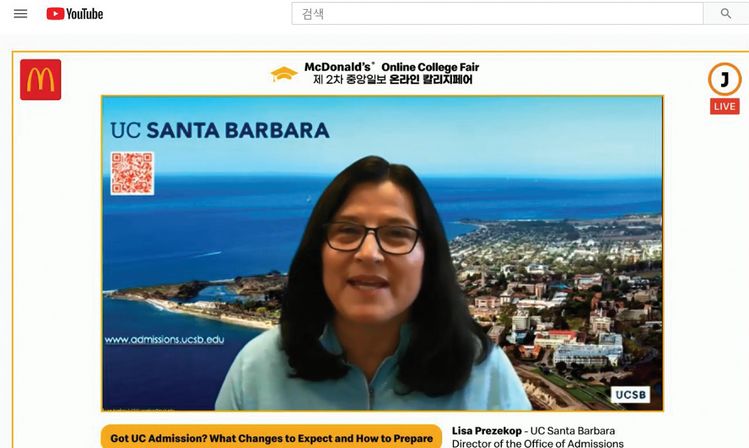Click the yellow 'Got UC Admission?' banner
The image size is (749, 448).
271,438
